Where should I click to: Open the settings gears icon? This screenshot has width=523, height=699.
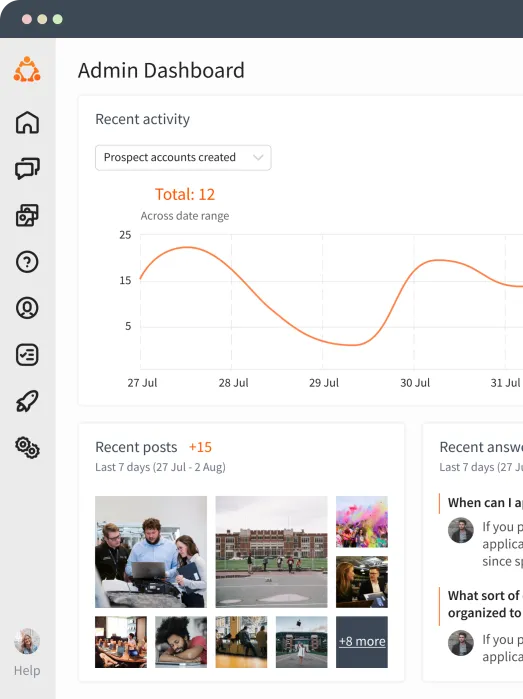click(x=27, y=448)
